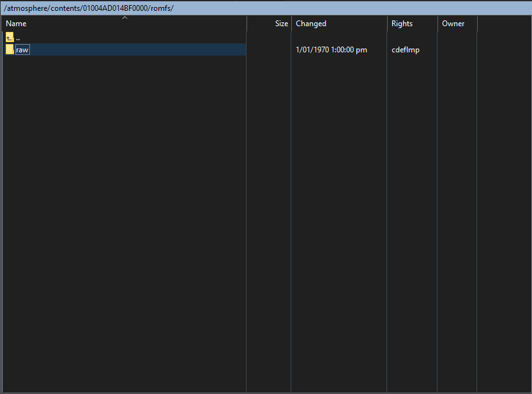Viewport: 532px width, 394px height.
Task: Click the divider between Changed and Rights headers
Action: tap(387, 24)
